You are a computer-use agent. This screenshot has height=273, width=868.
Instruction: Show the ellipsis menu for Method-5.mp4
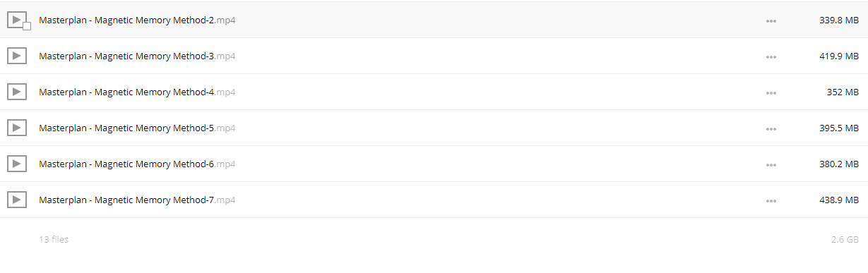tap(771, 129)
